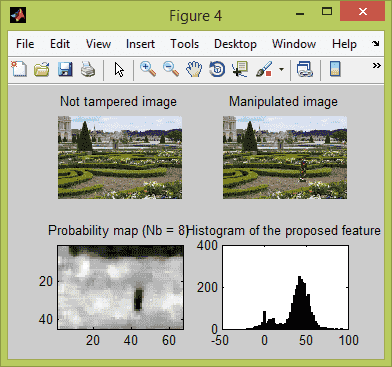The width and height of the screenshot is (392, 367).
Task: Click histogram y-axis label 400
Action: tap(207, 246)
